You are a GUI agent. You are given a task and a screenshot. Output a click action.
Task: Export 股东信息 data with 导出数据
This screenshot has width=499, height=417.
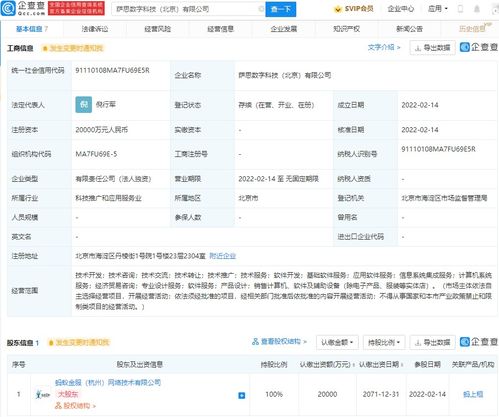pos(432,342)
